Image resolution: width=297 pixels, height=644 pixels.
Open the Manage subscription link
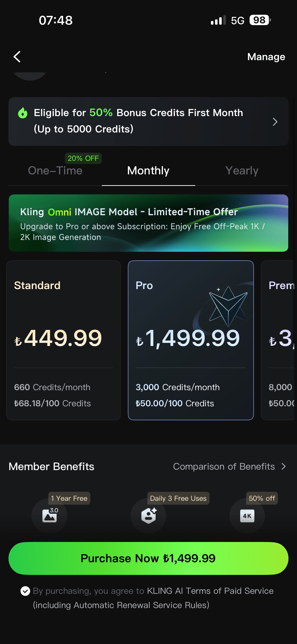point(266,57)
